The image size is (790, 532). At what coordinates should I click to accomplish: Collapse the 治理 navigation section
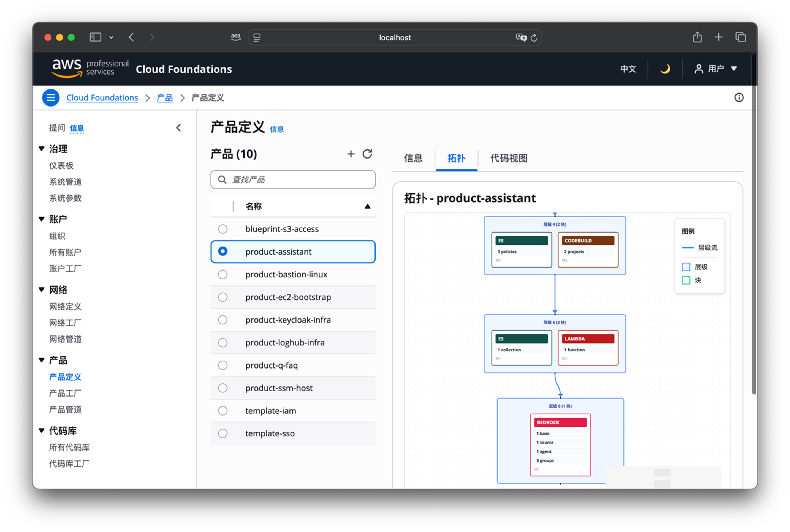[42, 149]
